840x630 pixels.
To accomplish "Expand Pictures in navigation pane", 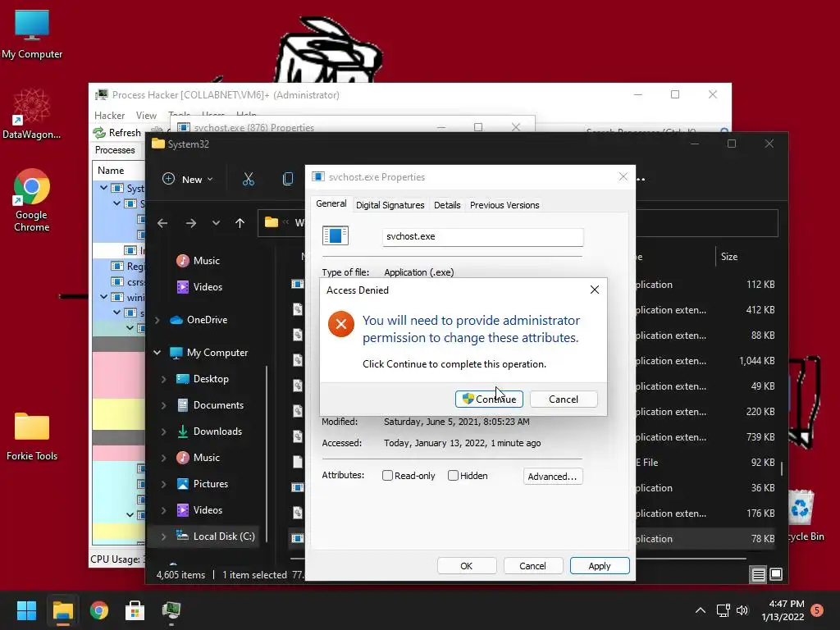I will (164, 484).
